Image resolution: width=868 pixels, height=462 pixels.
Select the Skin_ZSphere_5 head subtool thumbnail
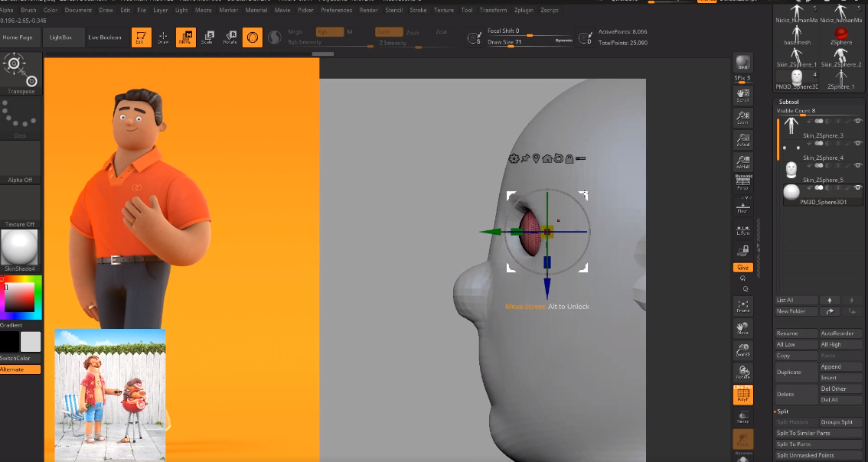point(791,170)
